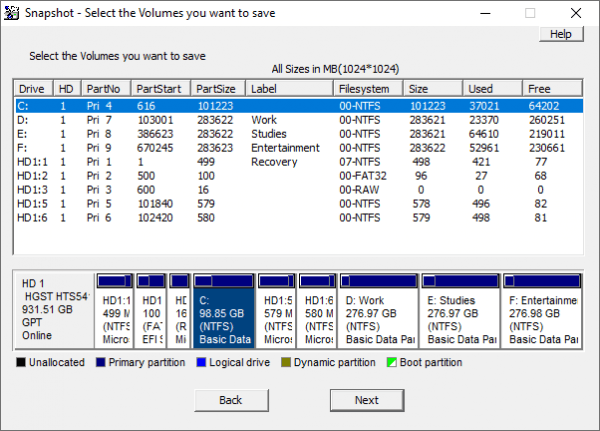Click the Dynamic partition olive legend swatch
Viewport: 600px width, 431px height.
pyautogui.click(x=286, y=362)
